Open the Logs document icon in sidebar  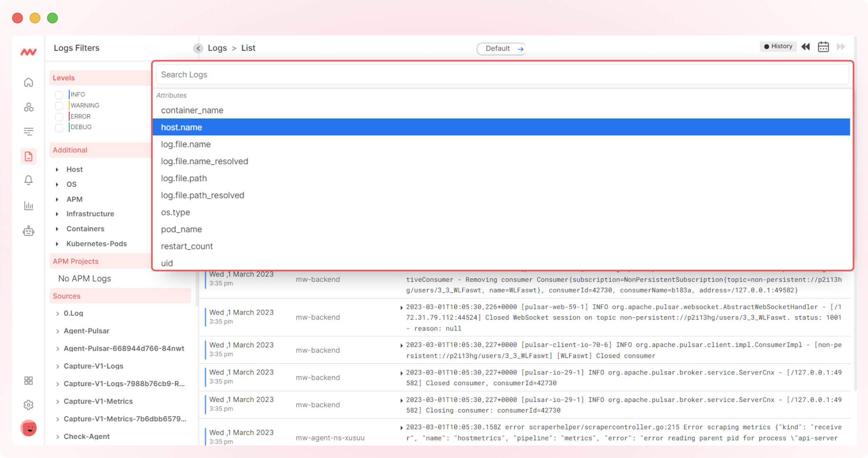28,156
